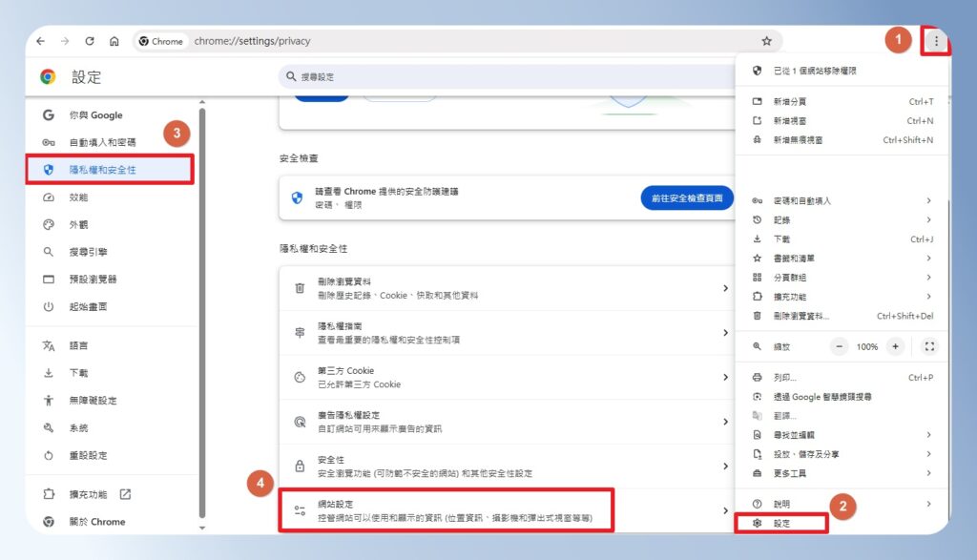Choose 透過 Google 智慧鏡頭搜尋
The height and width of the screenshot is (560, 977).
point(843,397)
